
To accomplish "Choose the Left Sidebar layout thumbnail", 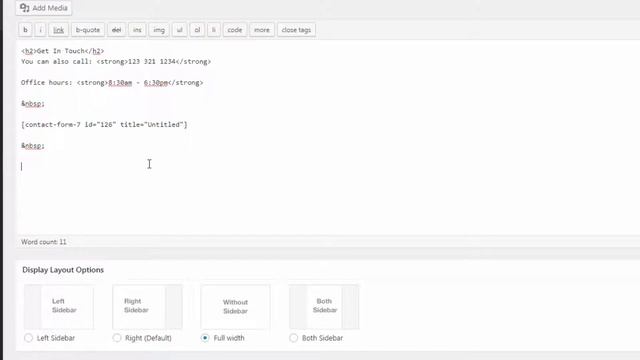I will pos(59,307).
